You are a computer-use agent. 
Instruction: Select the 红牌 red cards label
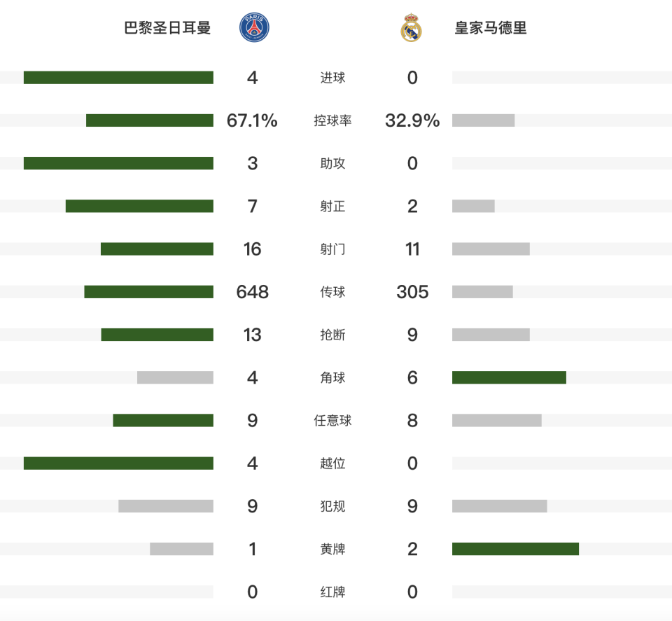coord(332,592)
